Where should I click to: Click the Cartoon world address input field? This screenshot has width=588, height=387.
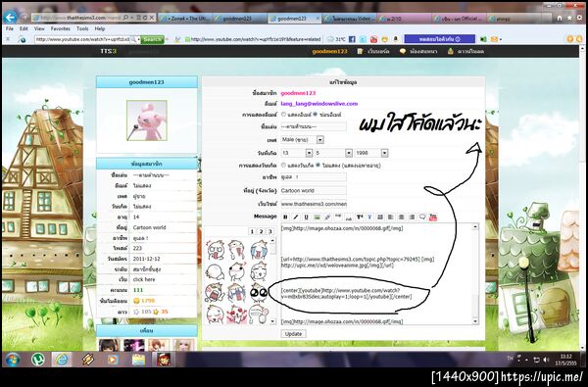tap(314, 190)
